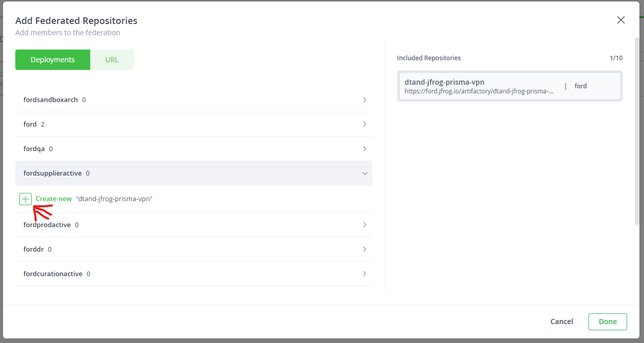
Task: Expand the fordqa deployment row
Action: click(194, 149)
